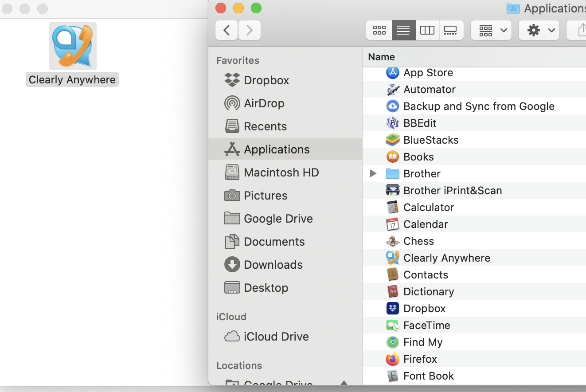Click the BBEdit file name
This screenshot has height=392, width=586.
[420, 123]
